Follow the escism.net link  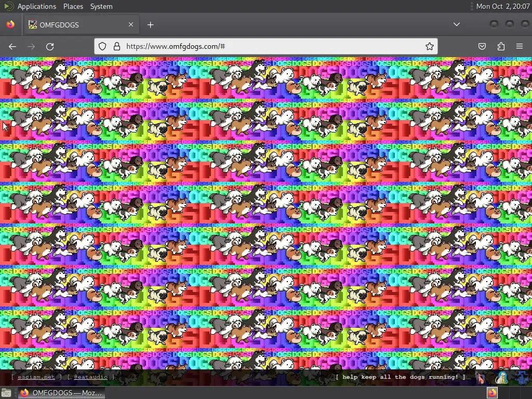[36, 377]
